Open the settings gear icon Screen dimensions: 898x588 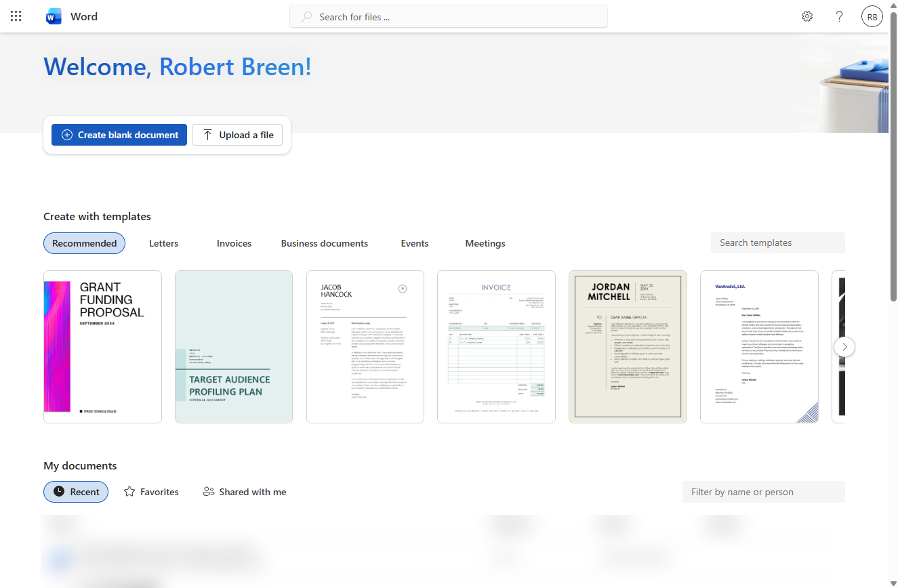tap(807, 16)
